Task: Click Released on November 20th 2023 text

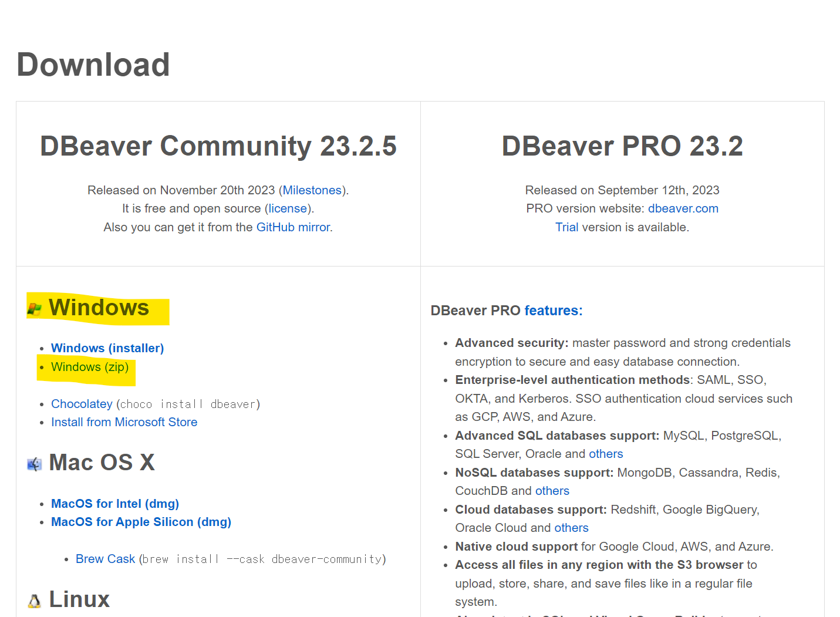Action: pos(181,190)
